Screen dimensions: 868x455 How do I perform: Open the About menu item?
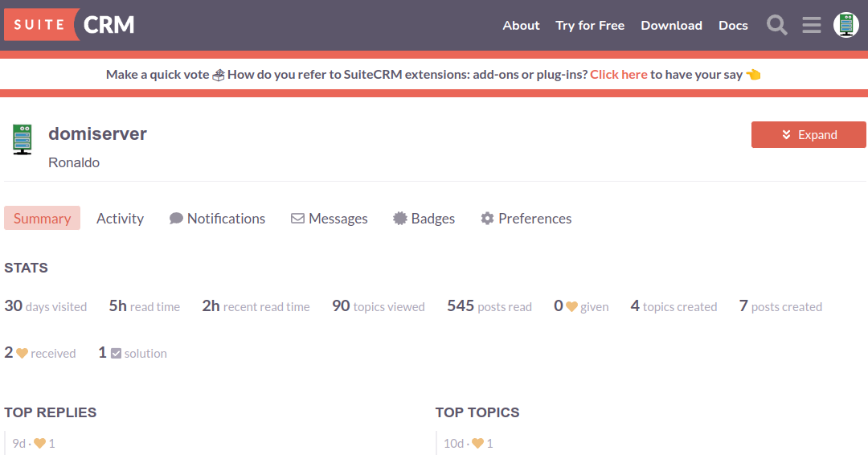[521, 25]
